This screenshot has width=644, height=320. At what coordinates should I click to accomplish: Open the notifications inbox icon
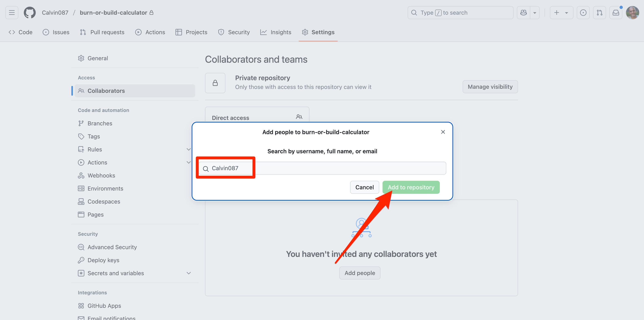615,12
